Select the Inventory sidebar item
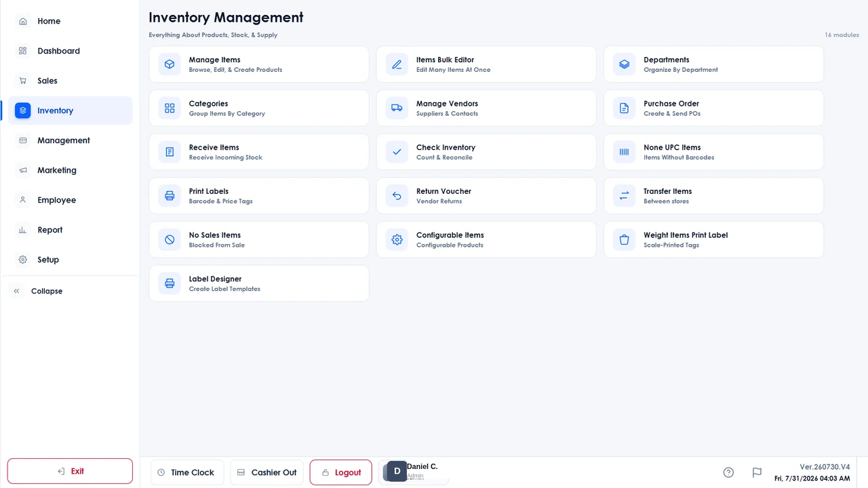The image size is (868, 488). coord(71,110)
